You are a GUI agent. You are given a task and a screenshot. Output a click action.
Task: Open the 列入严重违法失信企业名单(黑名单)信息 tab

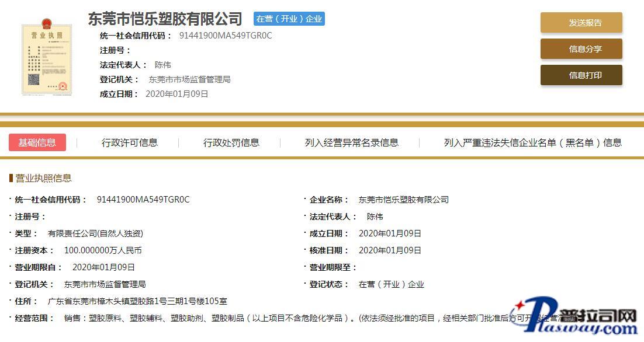[532, 142]
